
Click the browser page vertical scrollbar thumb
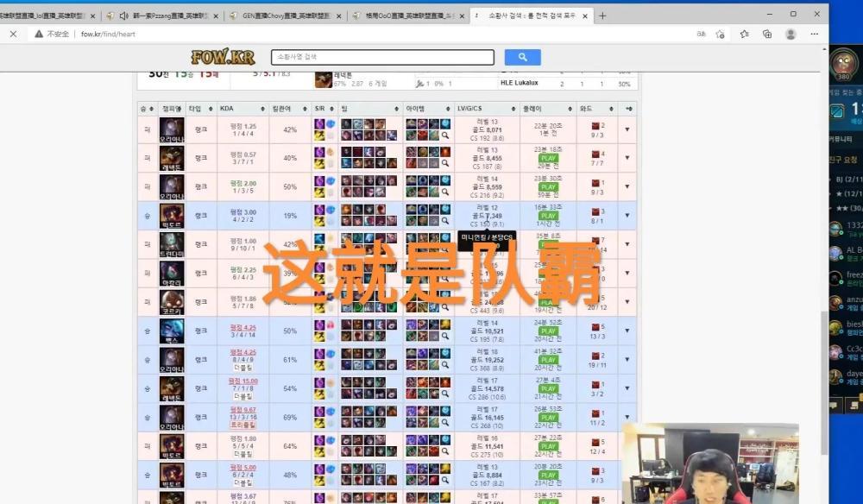824,382
